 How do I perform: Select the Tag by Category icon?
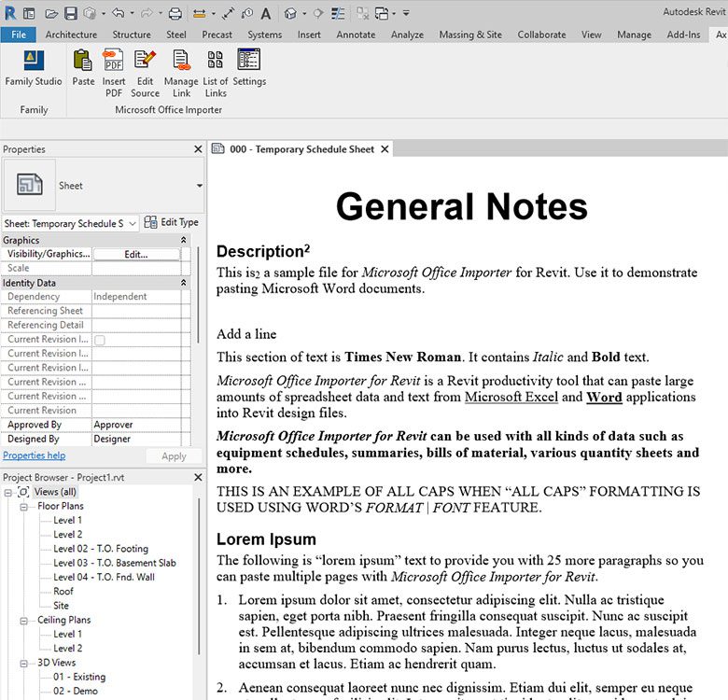[x=247, y=14]
